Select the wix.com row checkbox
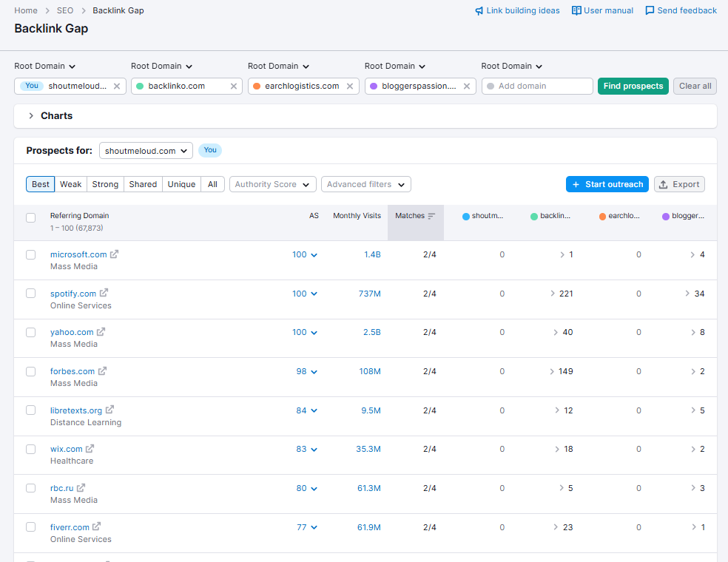The image size is (728, 562). click(x=30, y=448)
